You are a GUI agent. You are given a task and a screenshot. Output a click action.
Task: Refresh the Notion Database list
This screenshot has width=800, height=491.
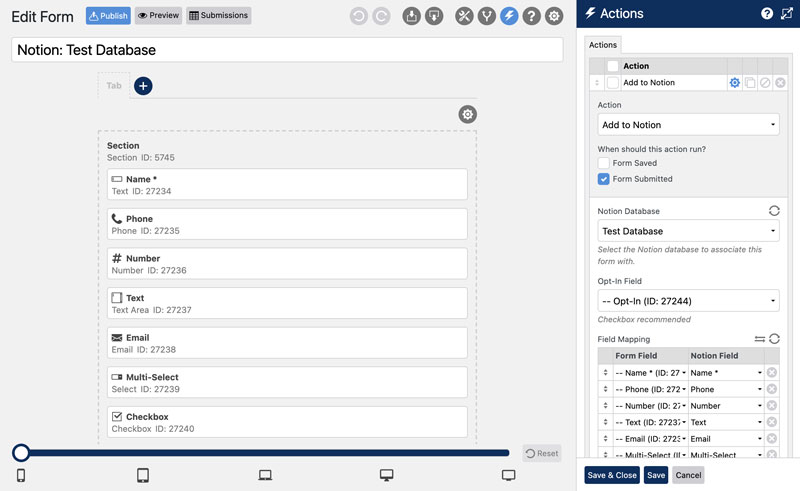tap(774, 211)
